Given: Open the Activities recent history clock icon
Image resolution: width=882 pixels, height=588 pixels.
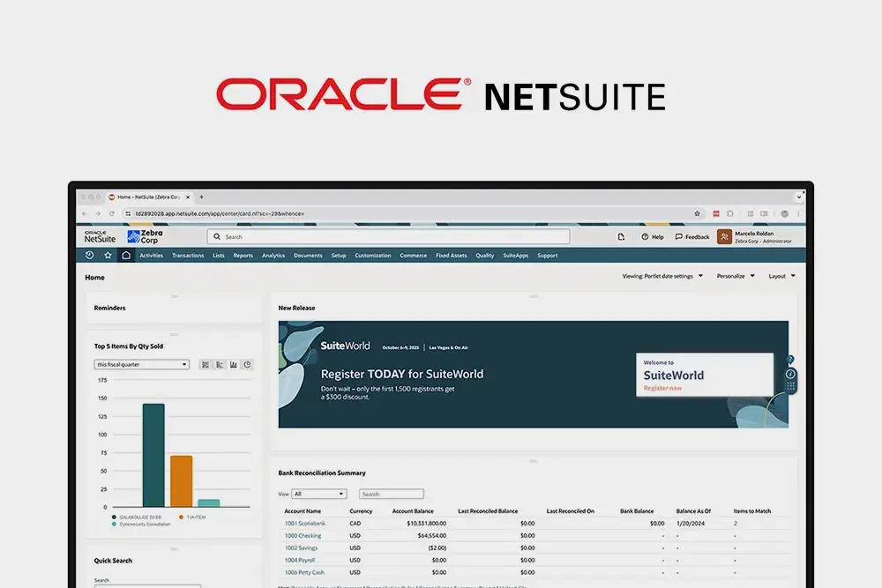Looking at the screenshot, I should tap(89, 255).
